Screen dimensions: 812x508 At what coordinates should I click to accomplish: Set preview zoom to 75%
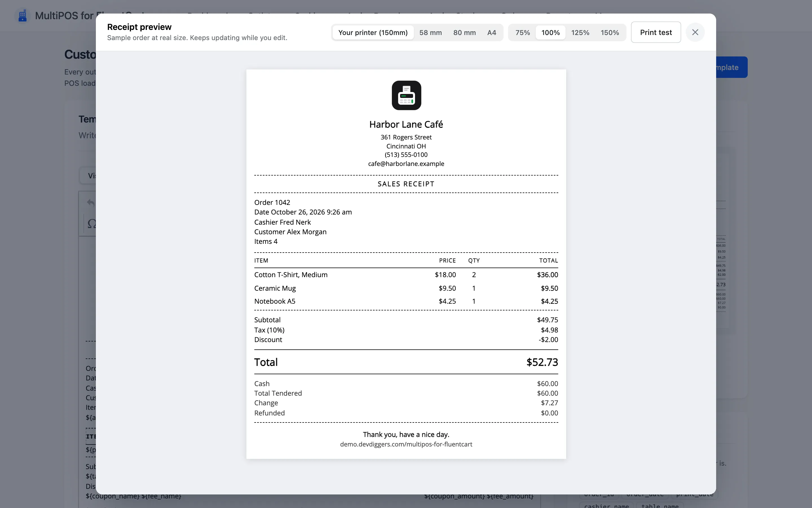tap(522, 32)
